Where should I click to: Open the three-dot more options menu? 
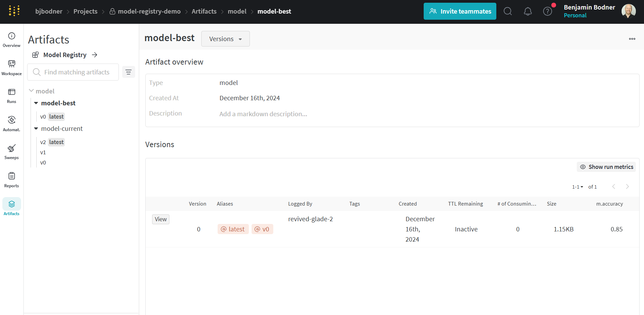(x=632, y=39)
